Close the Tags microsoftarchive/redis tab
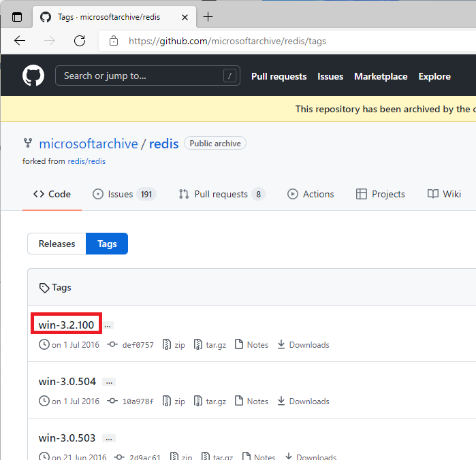 [185, 17]
